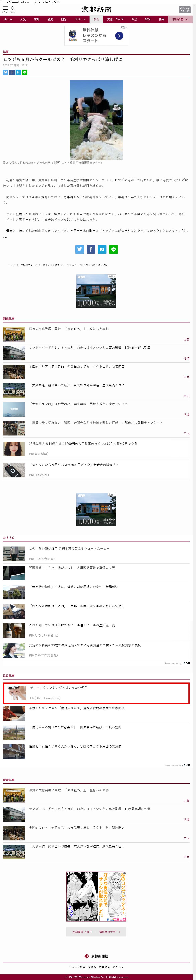Open the 広告 chevron on first house ad
Screen dimensions: 196x980
point(112,276)
